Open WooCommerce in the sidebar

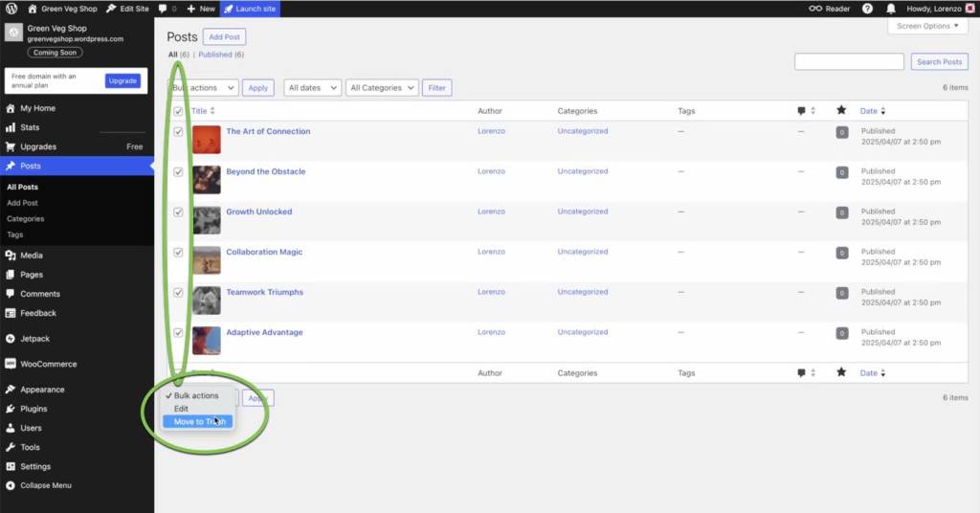pos(48,364)
